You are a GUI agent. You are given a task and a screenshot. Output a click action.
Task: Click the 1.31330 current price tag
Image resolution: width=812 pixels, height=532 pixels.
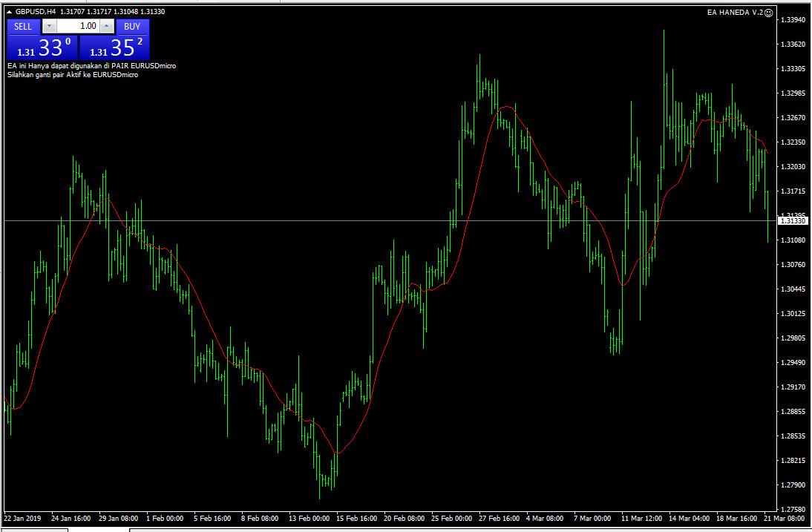(793, 221)
